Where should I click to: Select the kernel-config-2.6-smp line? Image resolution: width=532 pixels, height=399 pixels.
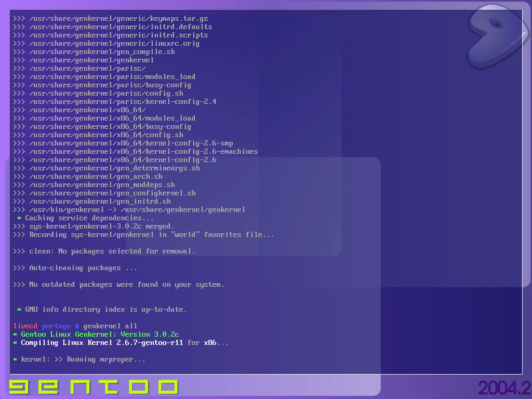coord(123,143)
